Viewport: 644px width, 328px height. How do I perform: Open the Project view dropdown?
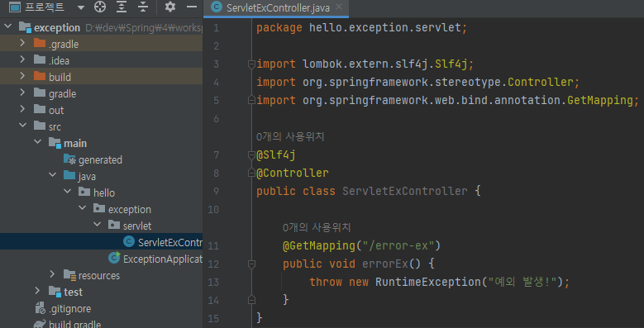click(80, 7)
